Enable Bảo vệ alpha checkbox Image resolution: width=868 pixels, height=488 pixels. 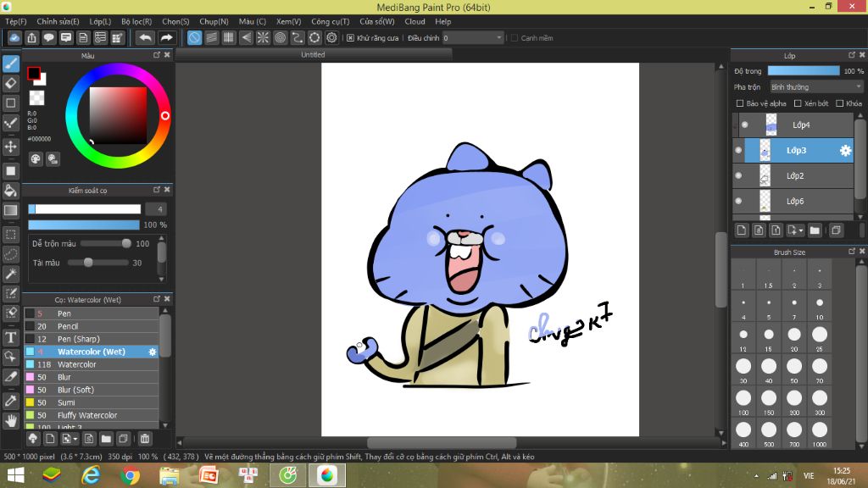[739, 103]
